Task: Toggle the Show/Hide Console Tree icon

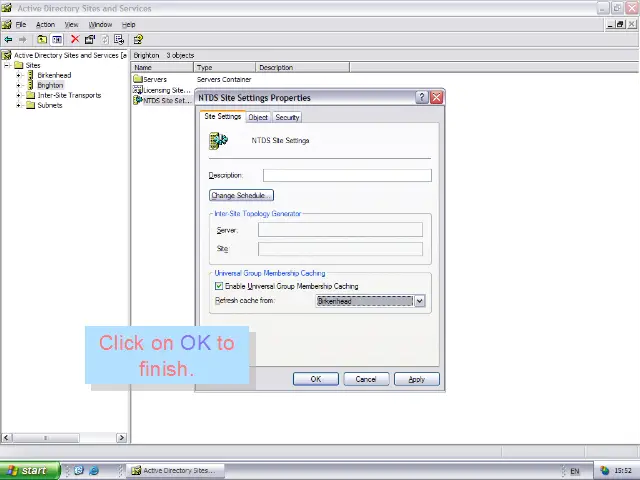Action: point(57,40)
